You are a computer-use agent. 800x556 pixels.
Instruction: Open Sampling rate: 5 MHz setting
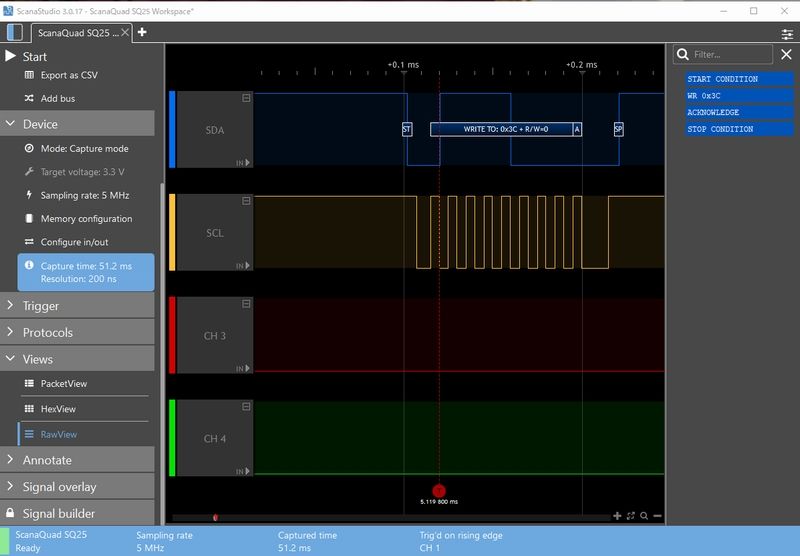[x=85, y=195]
